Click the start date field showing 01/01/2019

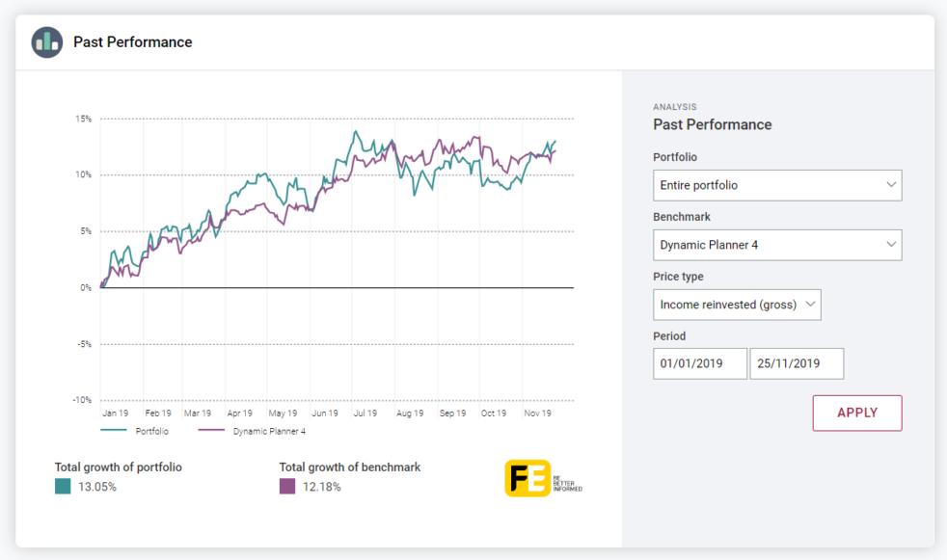(700, 363)
